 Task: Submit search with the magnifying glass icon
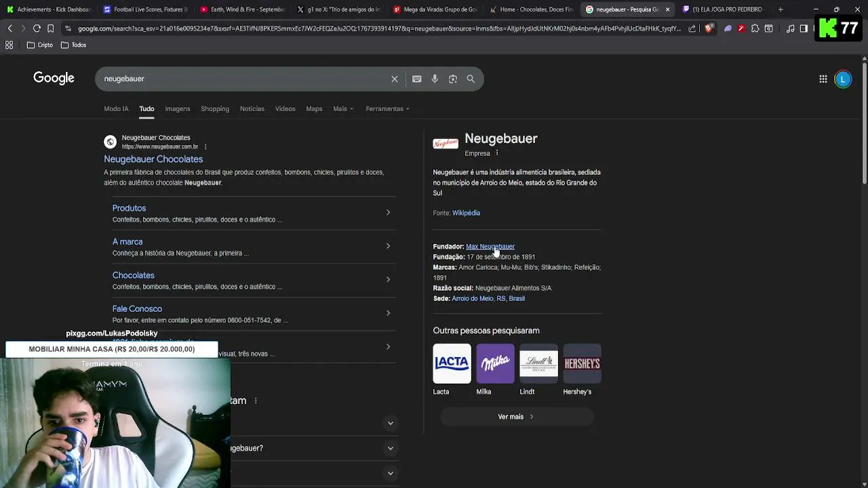point(471,79)
